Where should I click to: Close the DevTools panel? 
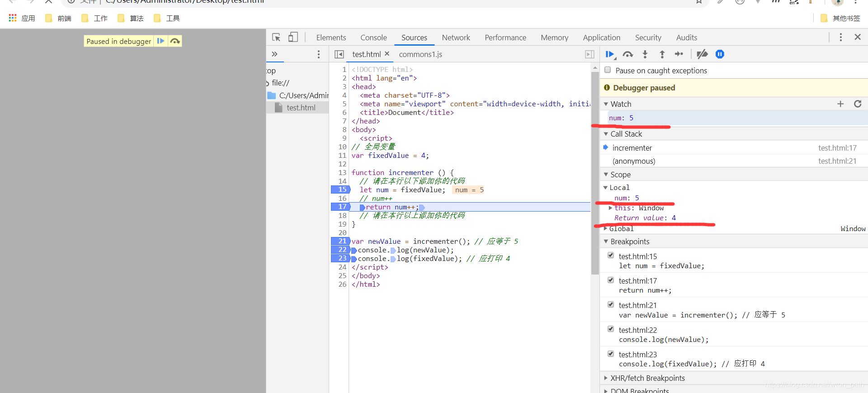tap(858, 37)
